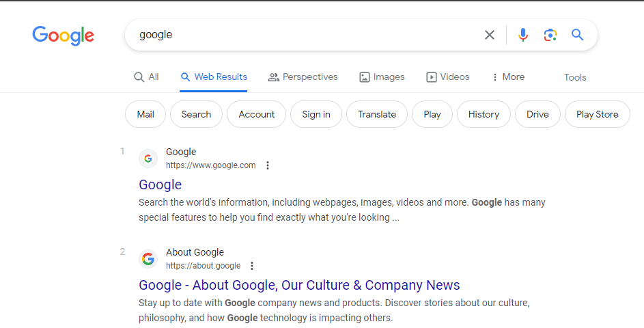The width and height of the screenshot is (644, 328).
Task: Click the About Google favicon in result 2
Action: (148, 259)
